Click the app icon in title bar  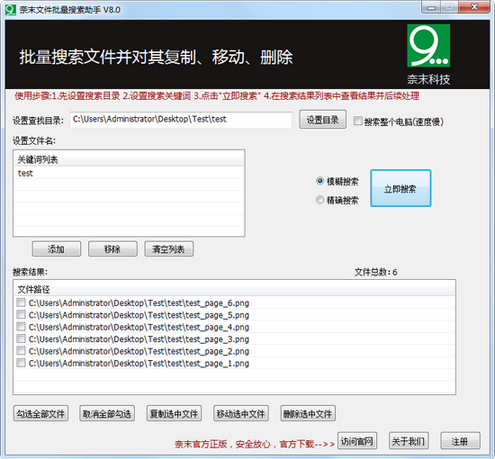pyautogui.click(x=10, y=9)
